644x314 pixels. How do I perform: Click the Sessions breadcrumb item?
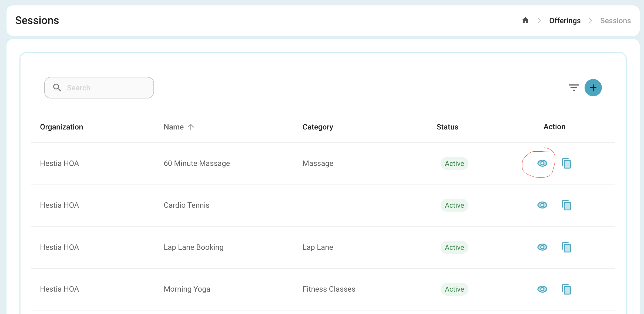615,21
